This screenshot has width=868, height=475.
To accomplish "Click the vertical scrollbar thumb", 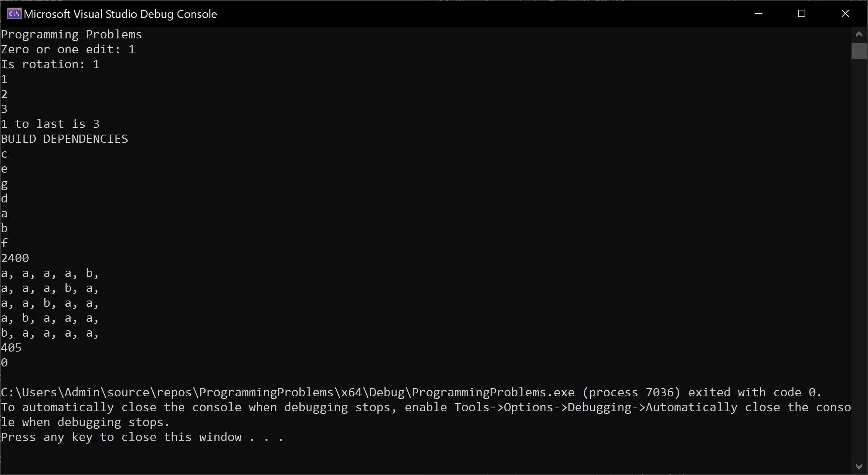I will pos(859,51).
